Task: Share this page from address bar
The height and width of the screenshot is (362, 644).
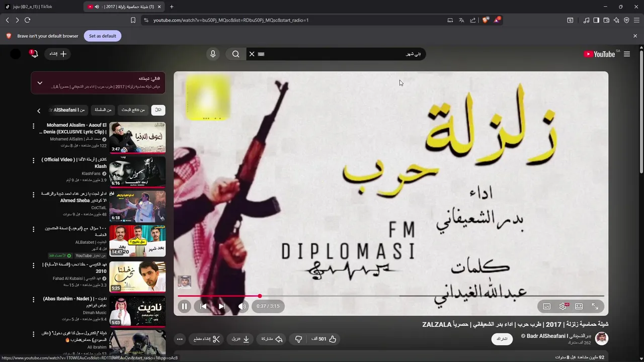Action: click(473, 20)
